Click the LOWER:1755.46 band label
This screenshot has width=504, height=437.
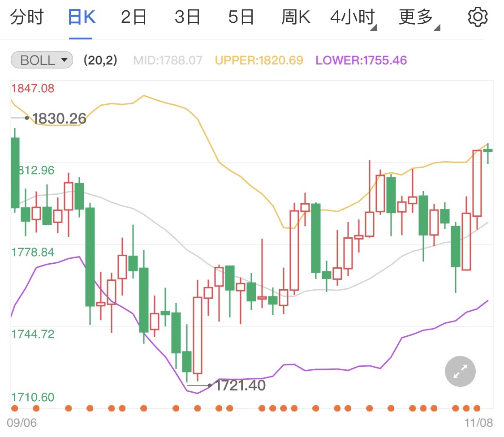361,60
